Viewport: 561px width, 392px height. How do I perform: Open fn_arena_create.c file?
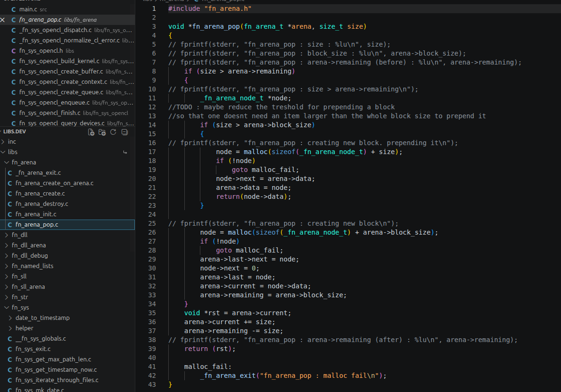click(67, 194)
